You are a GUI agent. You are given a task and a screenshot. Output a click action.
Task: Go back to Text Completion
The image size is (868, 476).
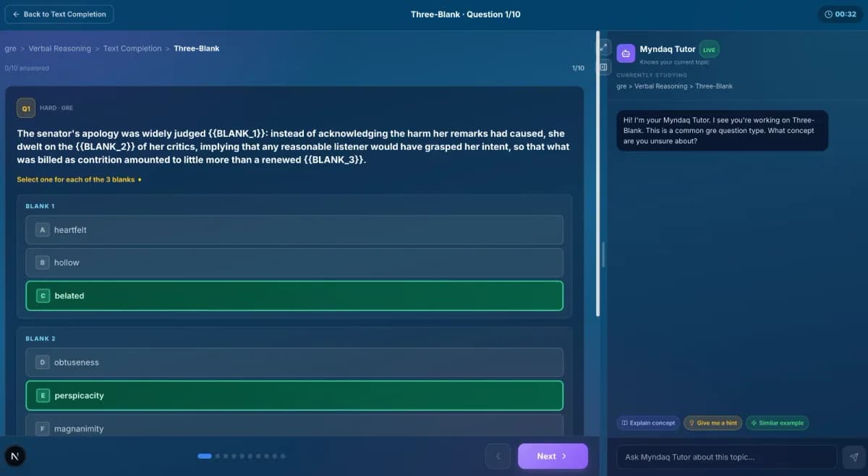coord(59,14)
